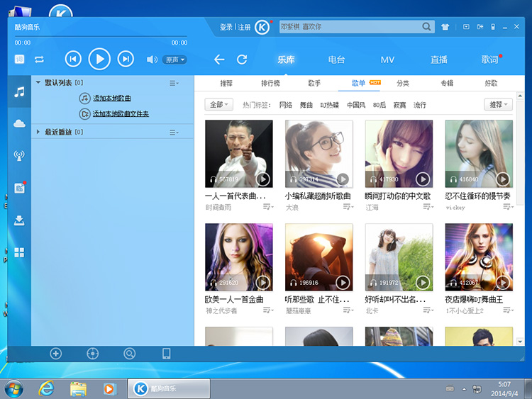Image resolution: width=532 pixels, height=399 pixels.
Task: Open options menu for 忍不住循环的慢节奏
Action: (508, 206)
